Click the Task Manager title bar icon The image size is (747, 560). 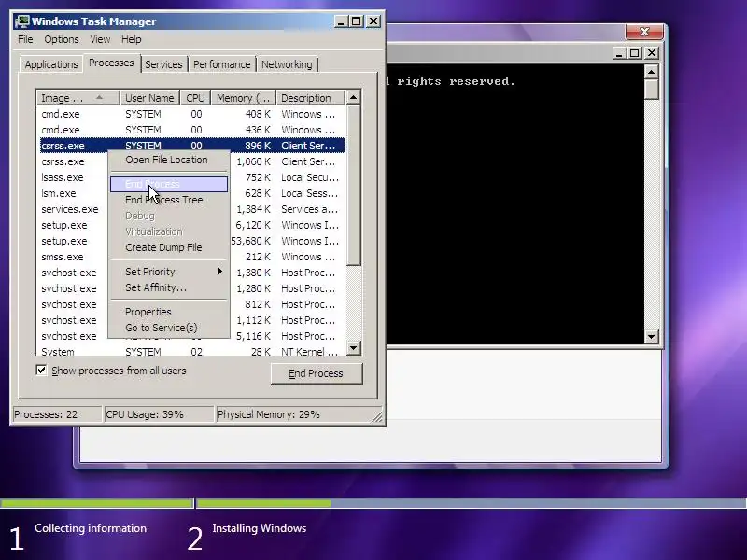click(21, 21)
